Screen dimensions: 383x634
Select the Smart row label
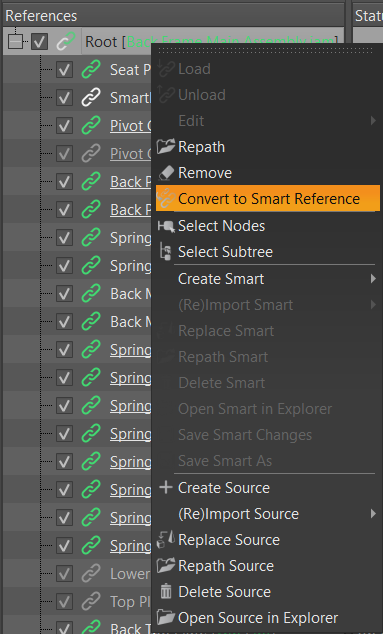130,98
